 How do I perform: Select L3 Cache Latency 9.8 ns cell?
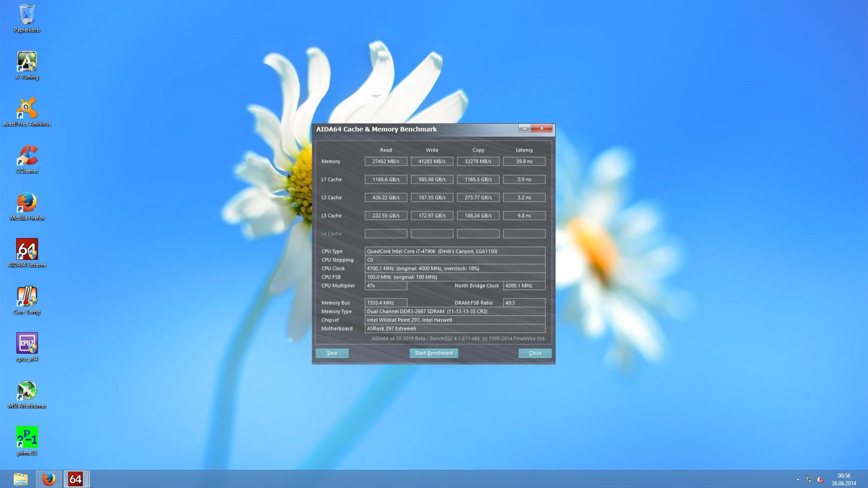[x=524, y=216]
